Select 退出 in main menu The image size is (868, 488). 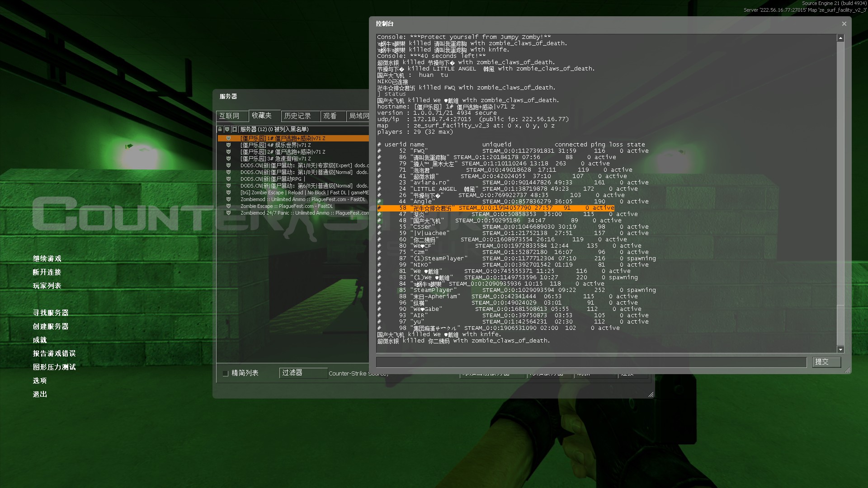pyautogui.click(x=40, y=394)
